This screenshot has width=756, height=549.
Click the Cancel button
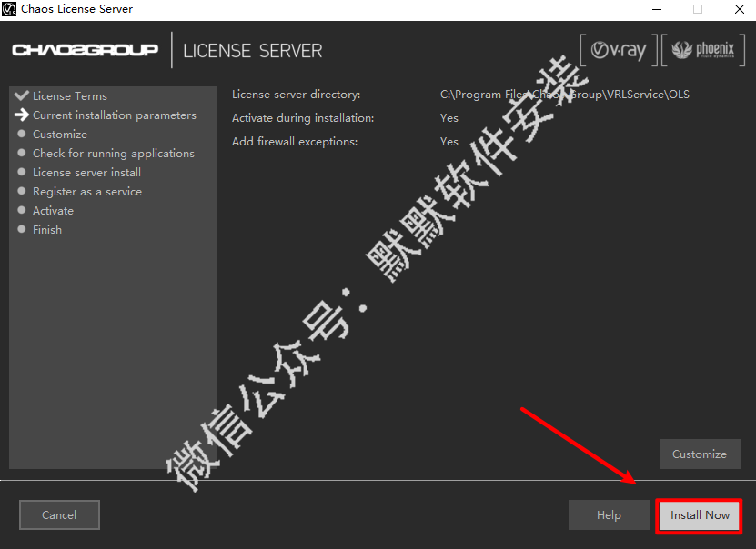point(59,515)
